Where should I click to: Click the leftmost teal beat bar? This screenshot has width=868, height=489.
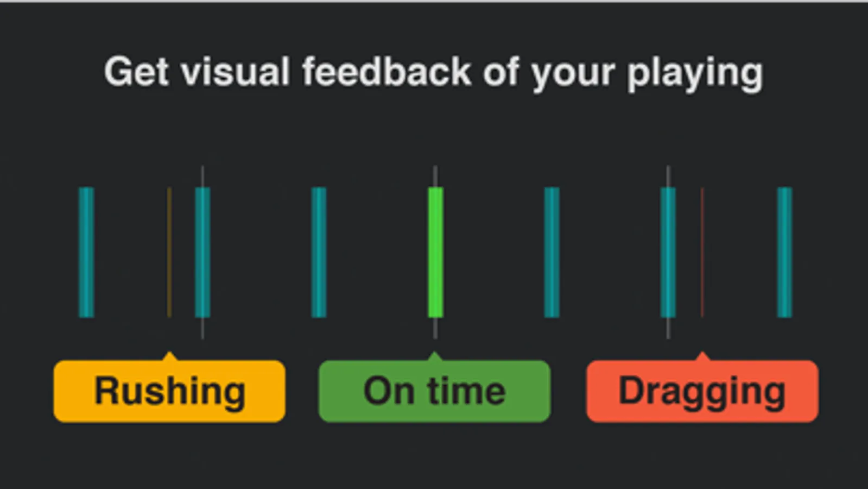coord(86,252)
